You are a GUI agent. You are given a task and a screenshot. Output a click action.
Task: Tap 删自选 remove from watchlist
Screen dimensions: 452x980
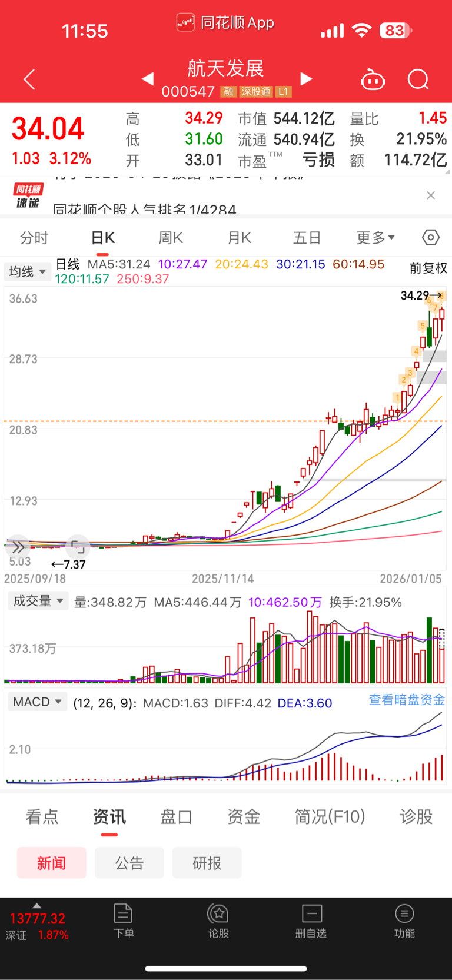[311, 921]
